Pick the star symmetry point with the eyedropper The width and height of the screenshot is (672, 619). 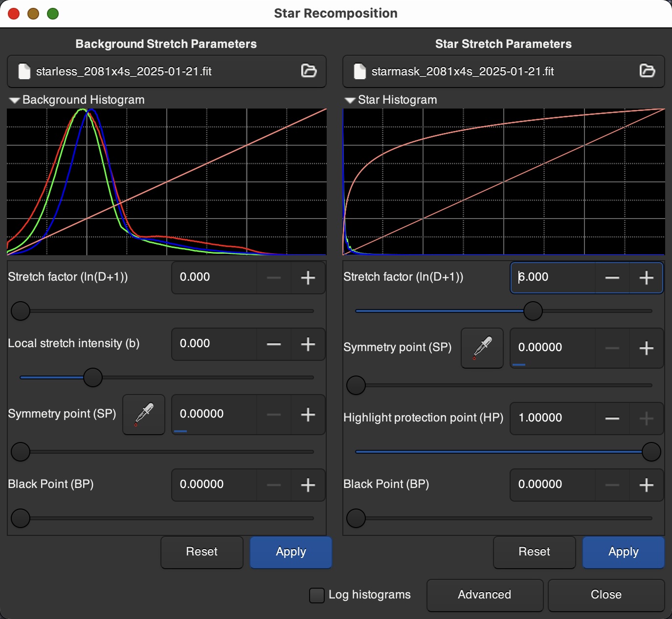pos(482,348)
